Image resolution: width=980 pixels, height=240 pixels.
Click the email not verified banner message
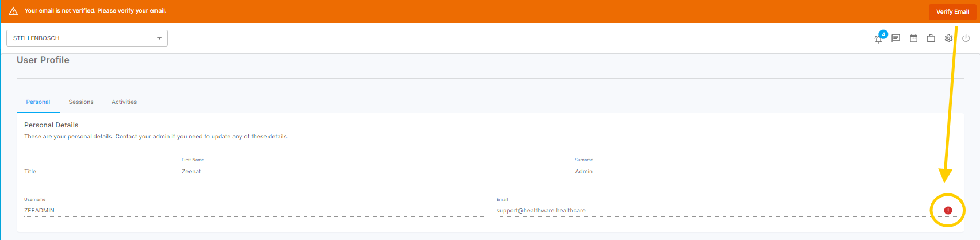[95, 11]
